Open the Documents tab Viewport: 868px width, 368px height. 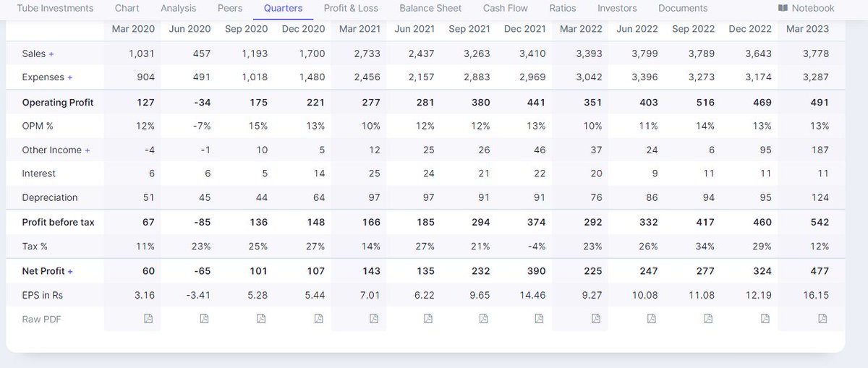click(x=683, y=8)
